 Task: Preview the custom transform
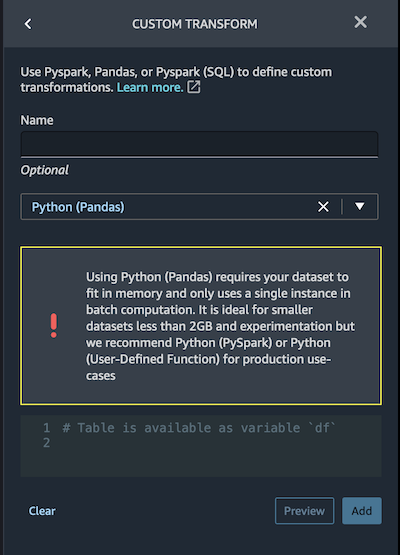[304, 511]
